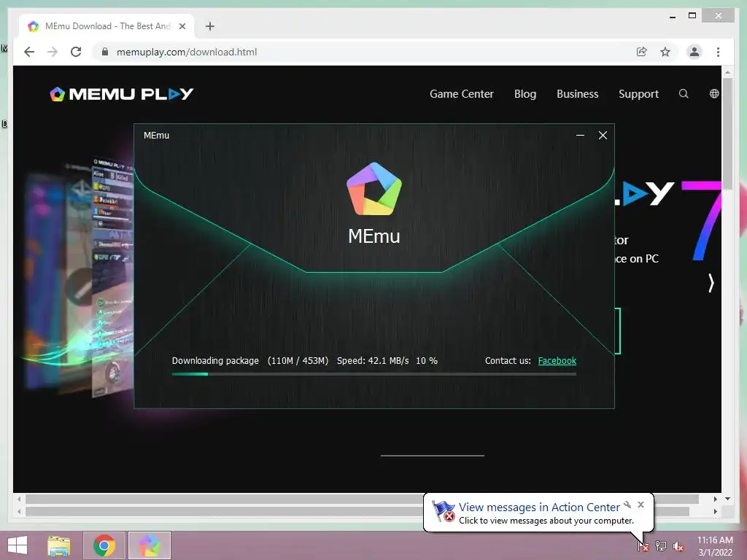Click the page's horizontal scrollbar
The image size is (747, 560).
point(362,499)
